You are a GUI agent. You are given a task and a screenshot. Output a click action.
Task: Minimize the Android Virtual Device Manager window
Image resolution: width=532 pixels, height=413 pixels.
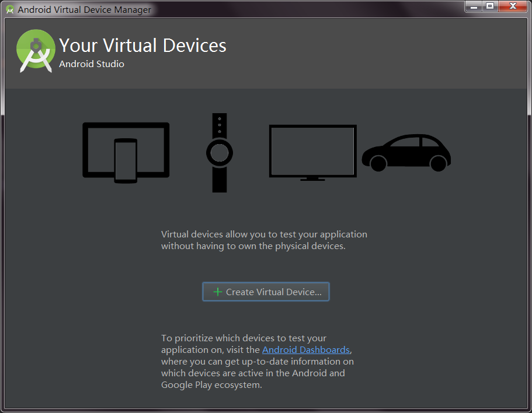pyautogui.click(x=473, y=6)
